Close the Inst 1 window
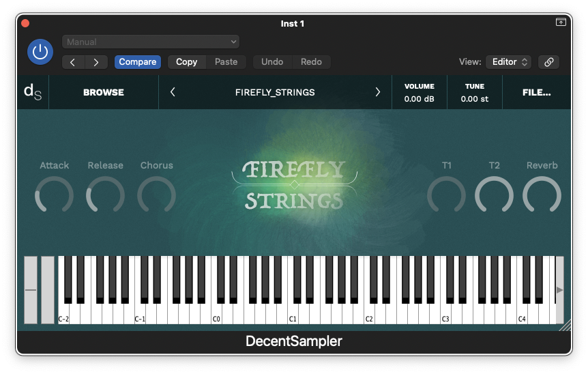The height and width of the screenshot is (374, 588). (x=25, y=23)
